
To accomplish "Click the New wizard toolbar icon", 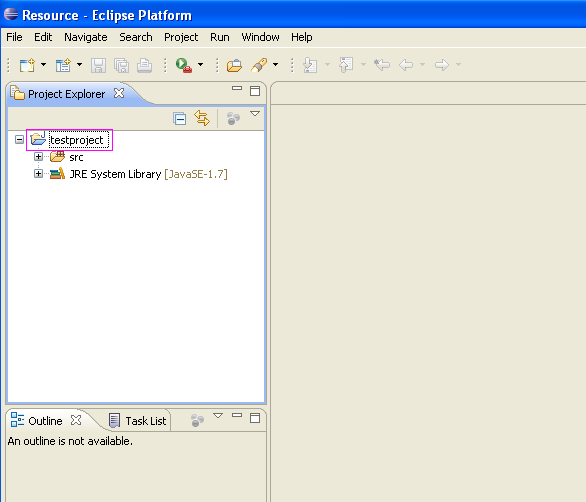I will coord(27,65).
